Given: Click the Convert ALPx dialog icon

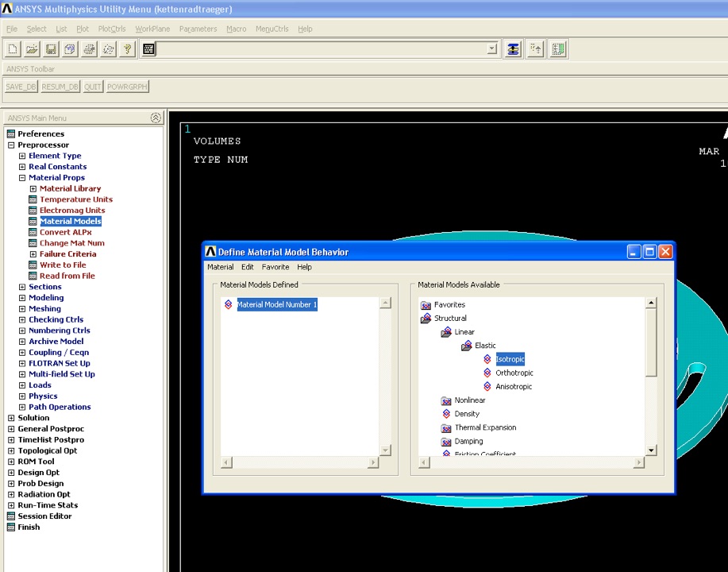Looking at the screenshot, I should pyautogui.click(x=33, y=232).
